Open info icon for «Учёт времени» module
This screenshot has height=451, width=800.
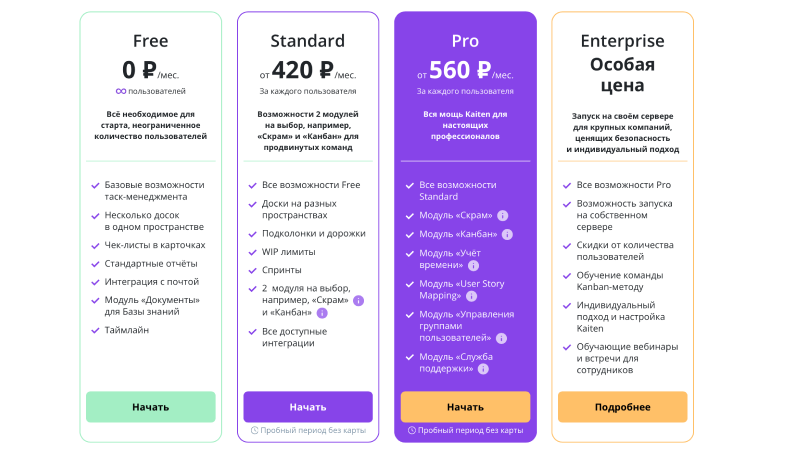point(473,266)
